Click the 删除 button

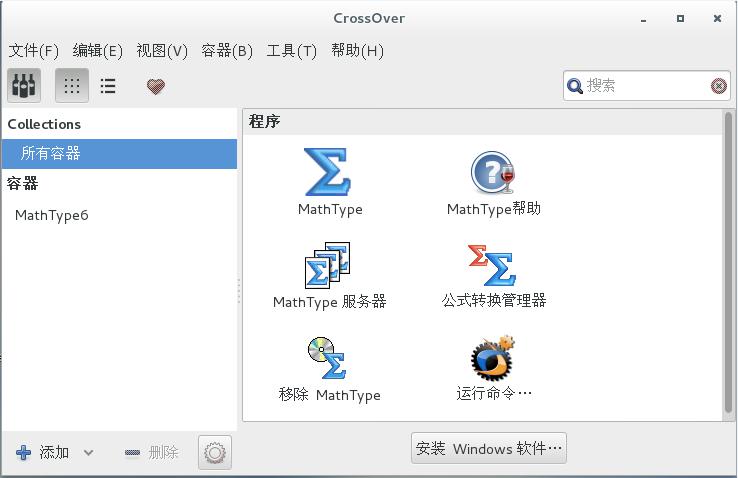pyautogui.click(x=151, y=453)
